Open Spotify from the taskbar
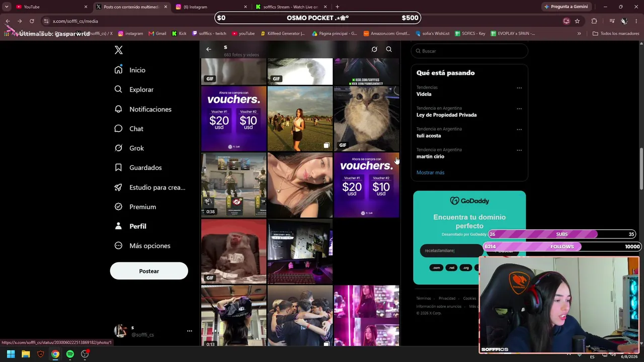This screenshot has height=362, width=644. (70, 354)
